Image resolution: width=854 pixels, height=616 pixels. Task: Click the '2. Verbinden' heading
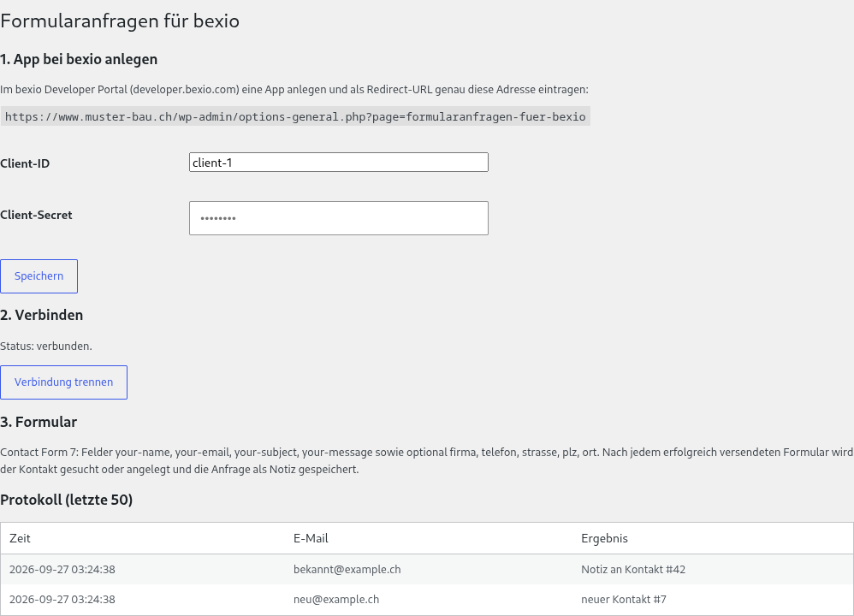pos(41,316)
